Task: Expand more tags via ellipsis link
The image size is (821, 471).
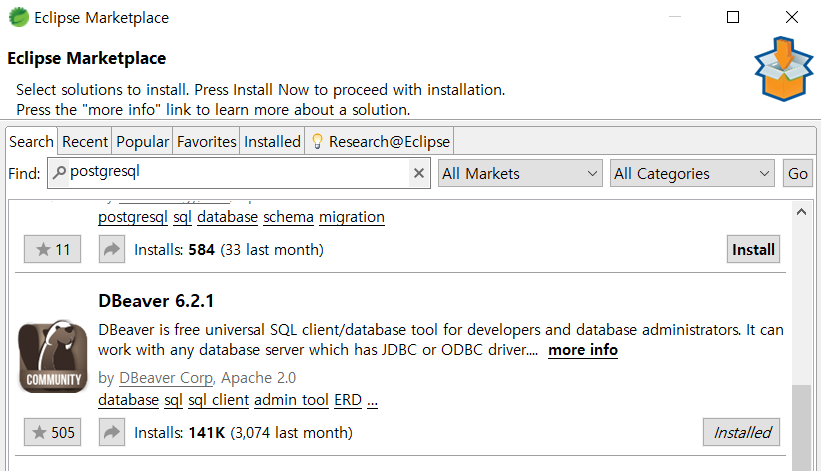Action: click(x=372, y=401)
